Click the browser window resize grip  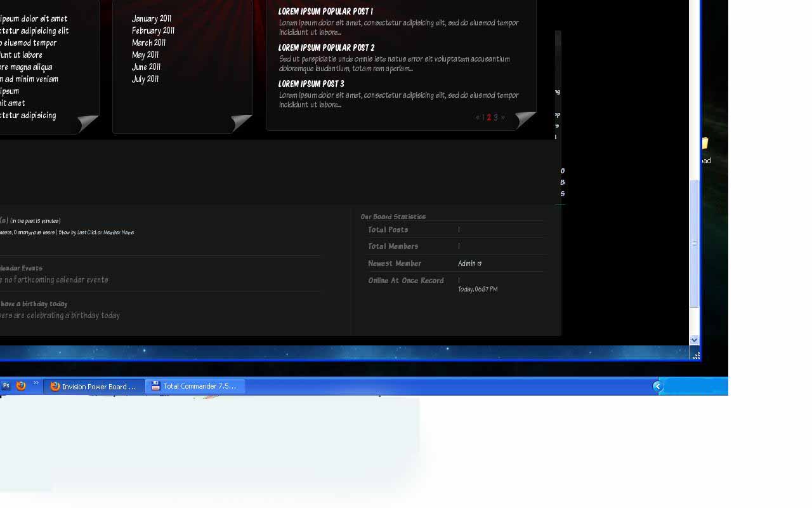click(x=695, y=356)
